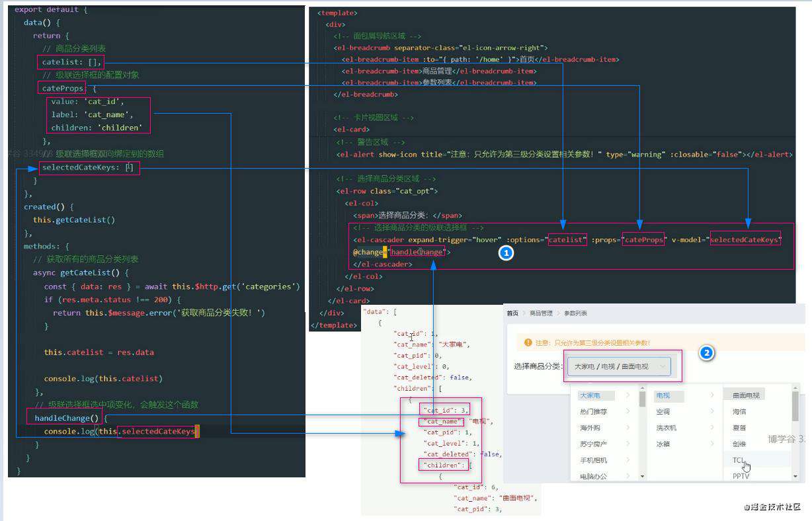Screen dimensions: 812x521
Task: Click the blue circled number 1 marker
Action: tap(506, 253)
